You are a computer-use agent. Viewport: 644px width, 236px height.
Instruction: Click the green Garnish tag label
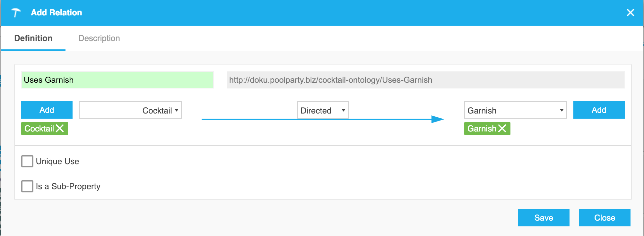tap(482, 129)
